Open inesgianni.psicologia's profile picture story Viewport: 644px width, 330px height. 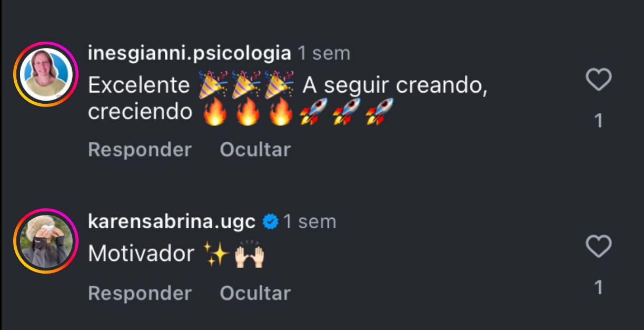pyautogui.click(x=45, y=74)
